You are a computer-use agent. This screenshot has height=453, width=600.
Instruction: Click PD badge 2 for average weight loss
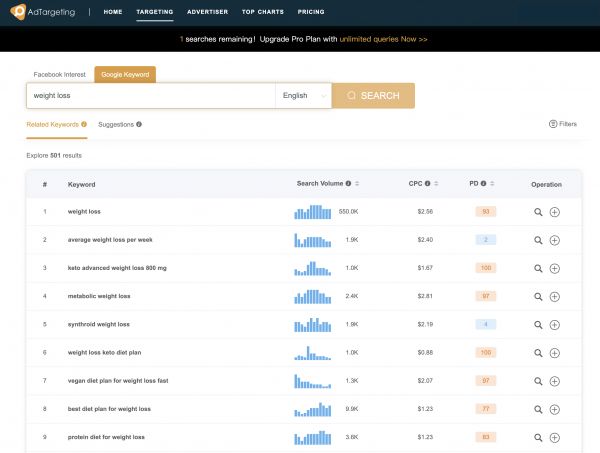486,240
